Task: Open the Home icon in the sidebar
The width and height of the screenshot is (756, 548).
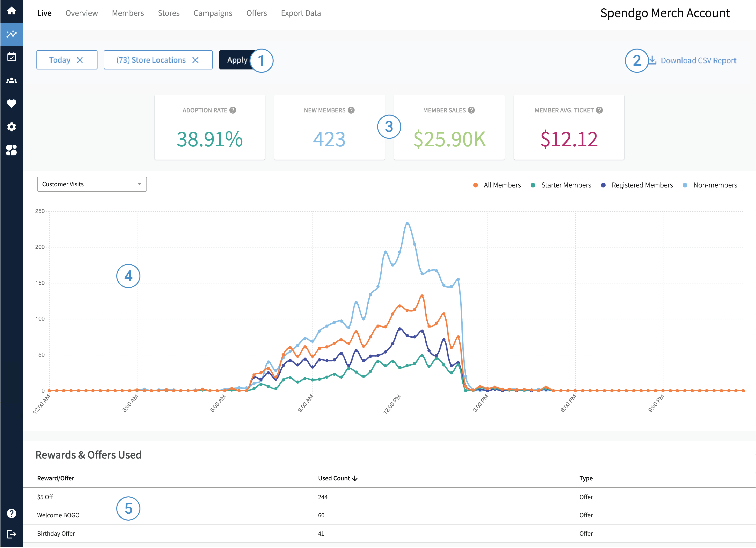Action: pos(12,11)
